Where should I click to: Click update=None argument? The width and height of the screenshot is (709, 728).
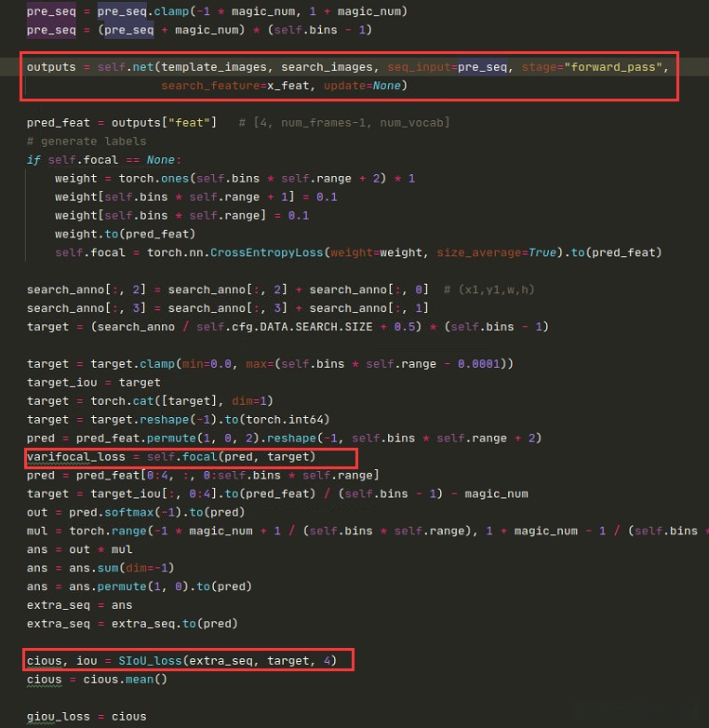(x=362, y=86)
